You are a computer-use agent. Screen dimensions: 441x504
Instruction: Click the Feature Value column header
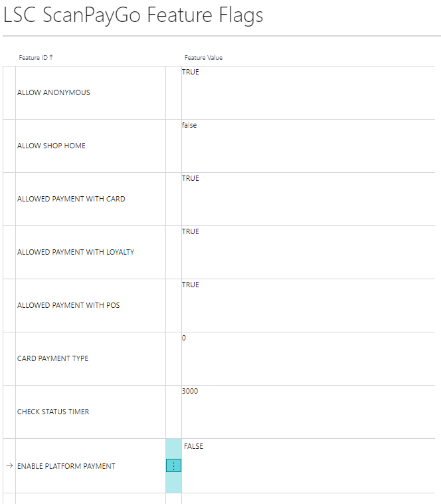203,58
